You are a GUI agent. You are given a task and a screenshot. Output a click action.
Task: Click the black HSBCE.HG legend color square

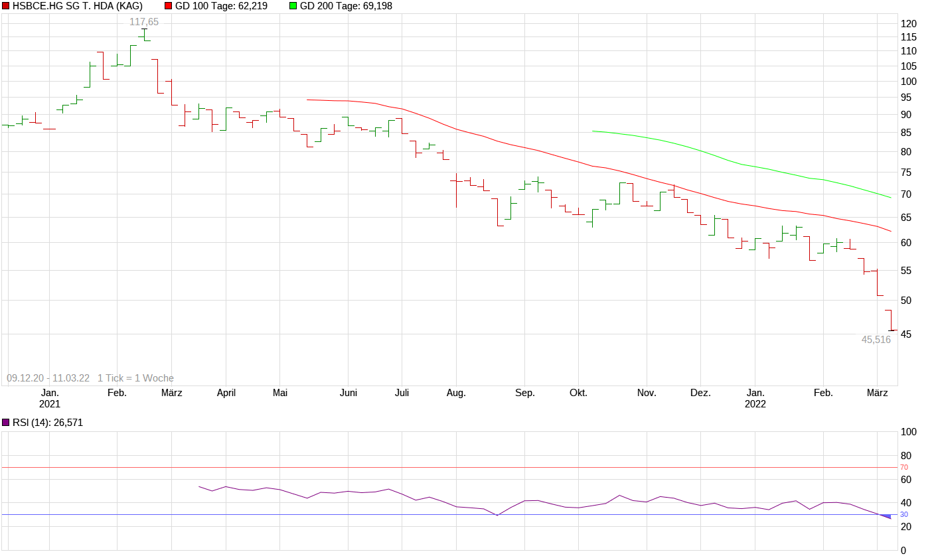click(6, 6)
